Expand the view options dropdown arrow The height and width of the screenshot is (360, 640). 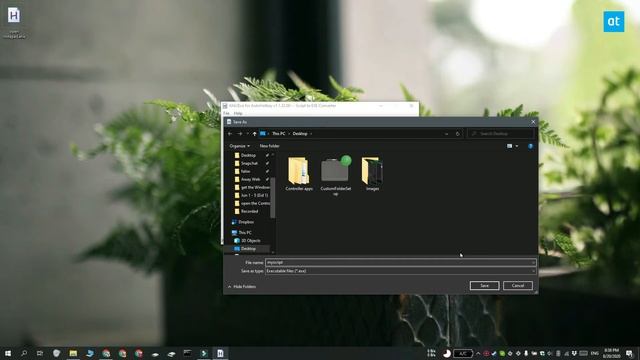pyautogui.click(x=517, y=146)
